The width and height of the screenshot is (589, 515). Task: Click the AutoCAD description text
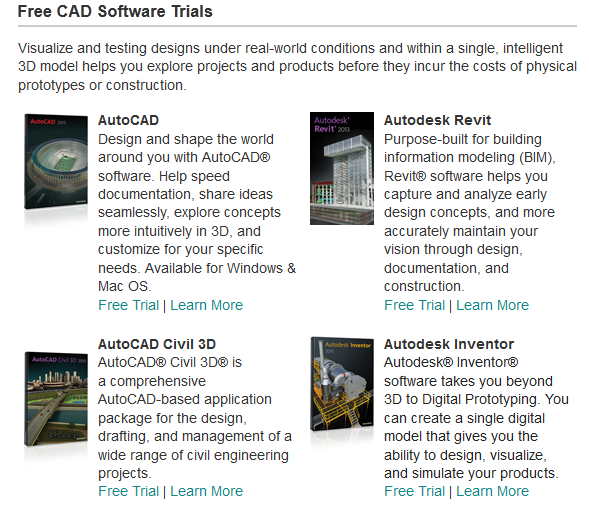point(197,213)
